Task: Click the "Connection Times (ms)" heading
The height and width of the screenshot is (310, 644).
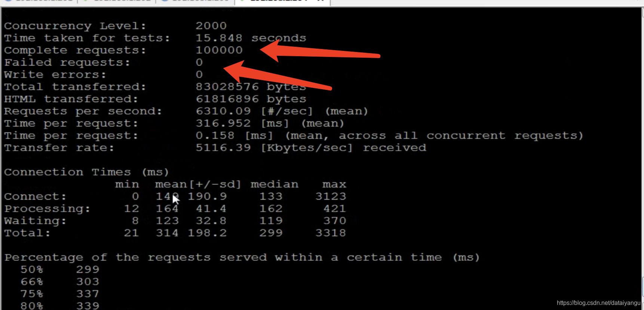Action: 86,172
